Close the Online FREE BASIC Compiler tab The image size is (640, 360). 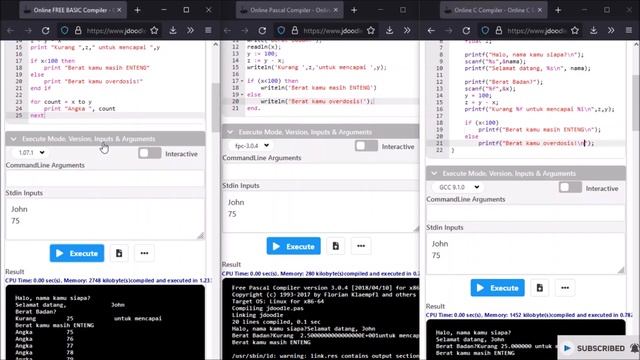pos(119,10)
